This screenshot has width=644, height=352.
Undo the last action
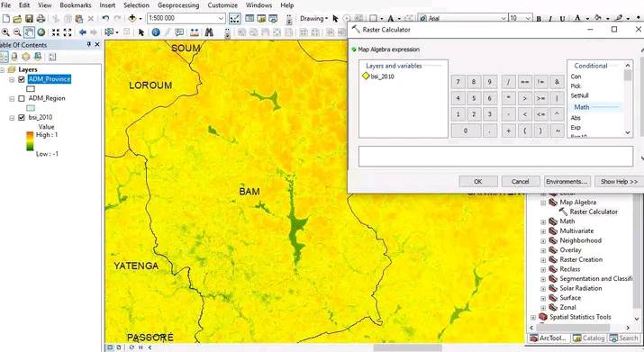105,19
